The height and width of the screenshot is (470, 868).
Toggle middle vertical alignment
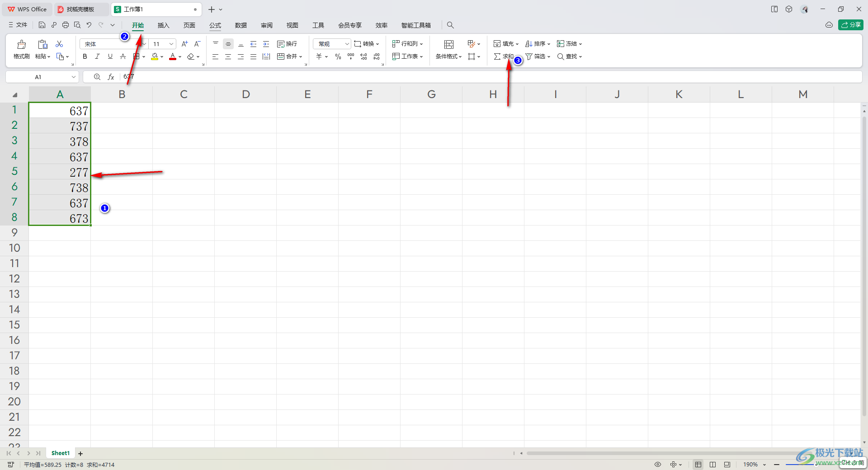tap(228, 44)
